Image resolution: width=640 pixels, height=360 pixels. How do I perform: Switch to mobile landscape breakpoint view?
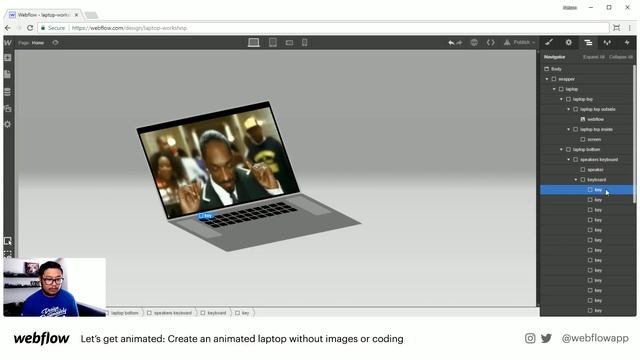pos(289,42)
